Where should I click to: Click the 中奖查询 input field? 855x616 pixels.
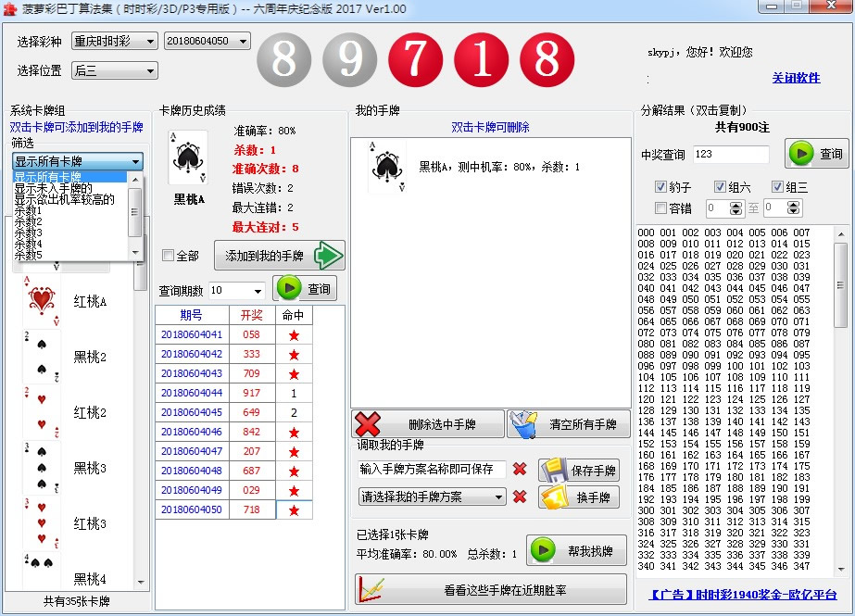pyautogui.click(x=730, y=155)
